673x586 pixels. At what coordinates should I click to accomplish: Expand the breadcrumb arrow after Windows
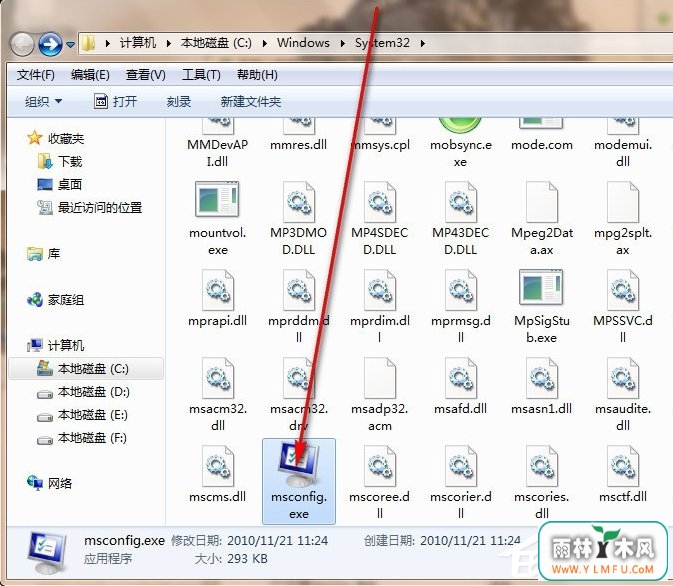[x=343, y=43]
